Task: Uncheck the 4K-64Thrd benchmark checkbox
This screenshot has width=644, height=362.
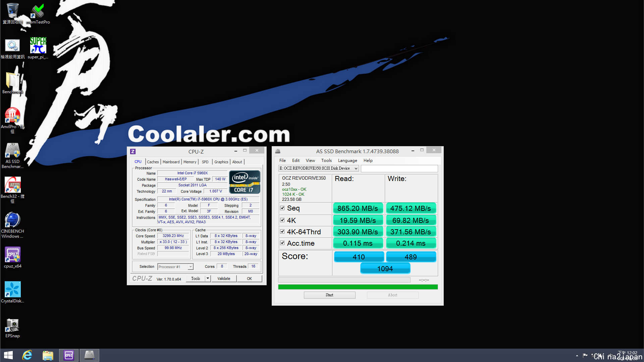Action: click(282, 232)
